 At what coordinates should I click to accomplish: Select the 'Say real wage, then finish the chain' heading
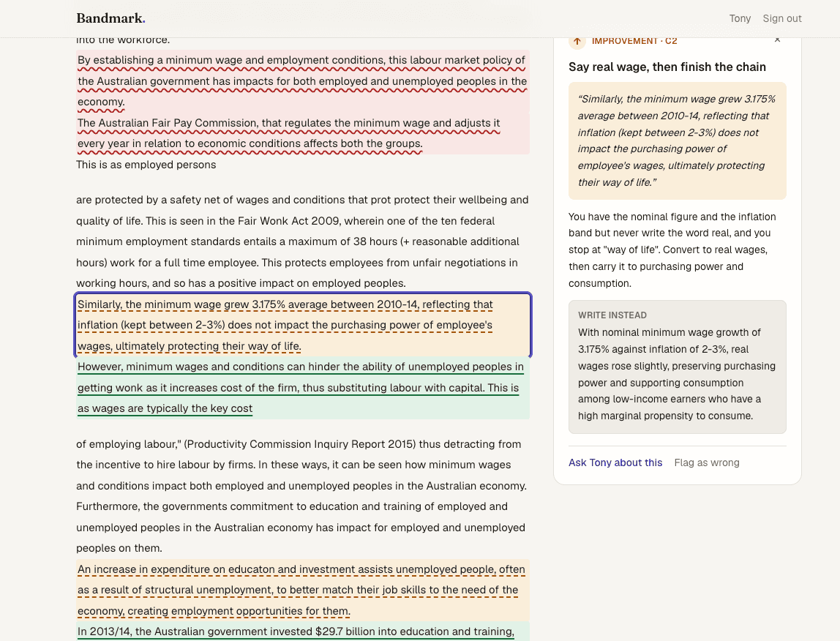click(x=667, y=67)
